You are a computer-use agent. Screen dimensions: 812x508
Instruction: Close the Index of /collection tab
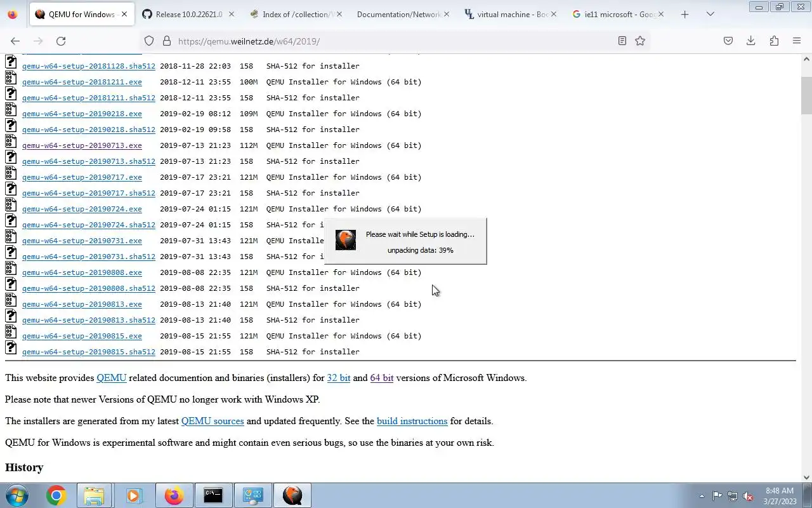[339, 14]
